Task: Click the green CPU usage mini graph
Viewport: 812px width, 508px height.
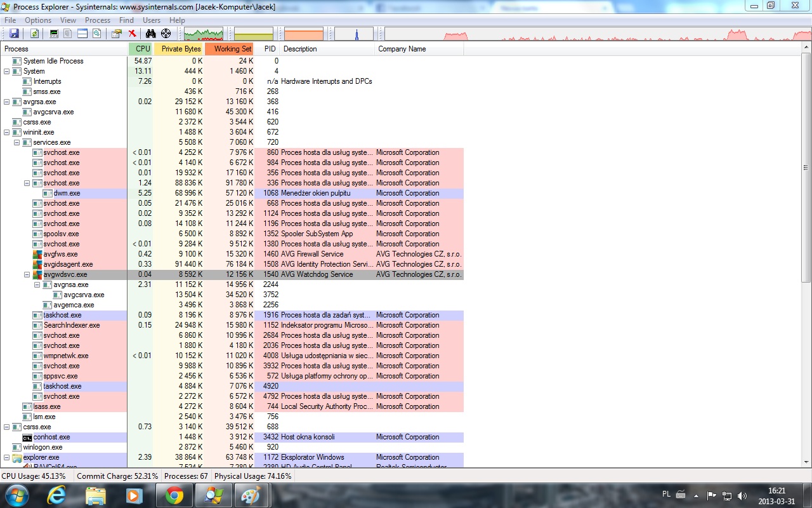Action: [204, 34]
